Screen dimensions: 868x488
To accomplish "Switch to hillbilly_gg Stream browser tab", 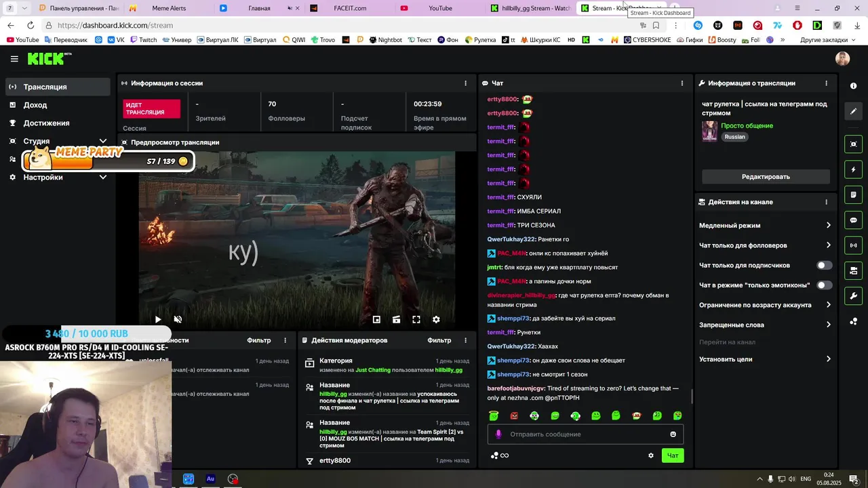I will (530, 8).
